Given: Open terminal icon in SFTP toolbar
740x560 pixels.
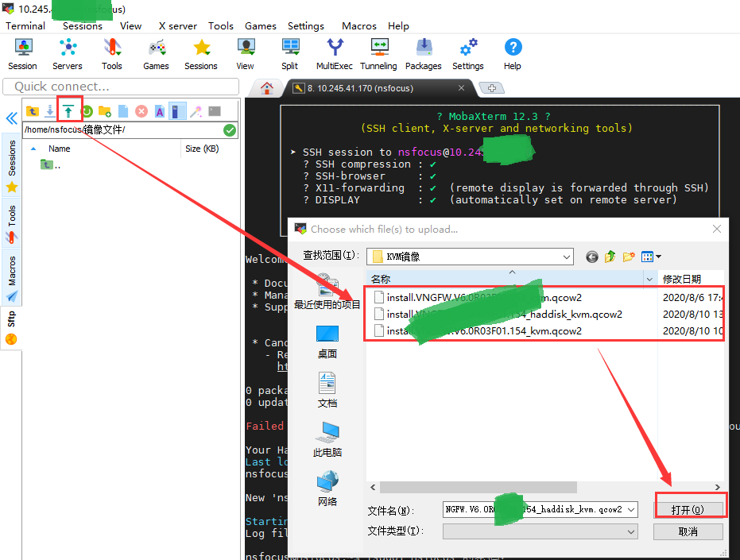Looking at the screenshot, I should (215, 111).
